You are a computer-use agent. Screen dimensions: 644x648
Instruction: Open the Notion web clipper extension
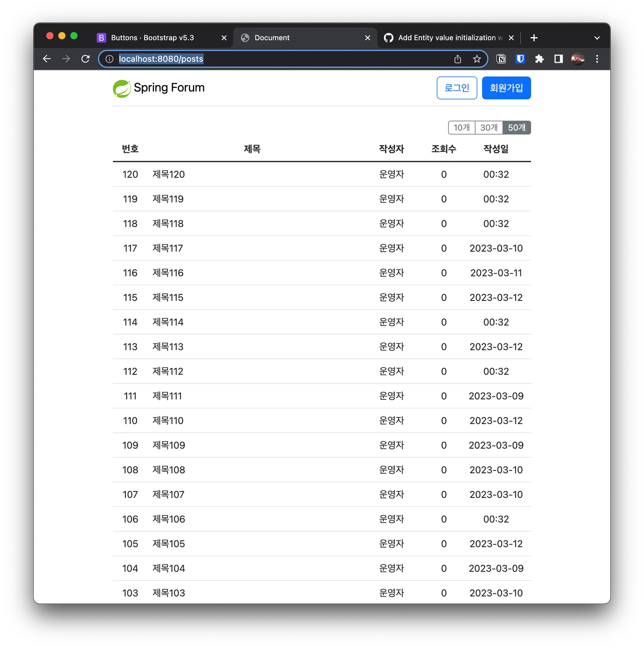point(501,59)
